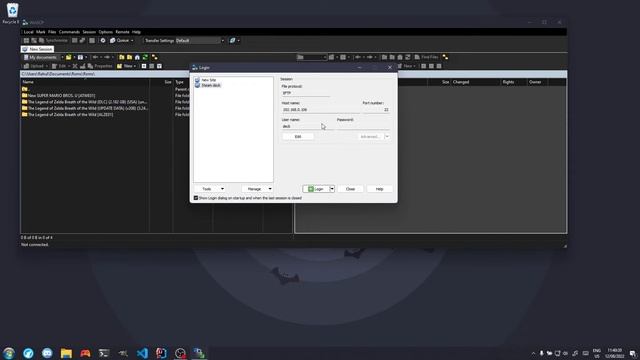The width and height of the screenshot is (640, 360).
Task: Click the Host name field
Action: 320,110
